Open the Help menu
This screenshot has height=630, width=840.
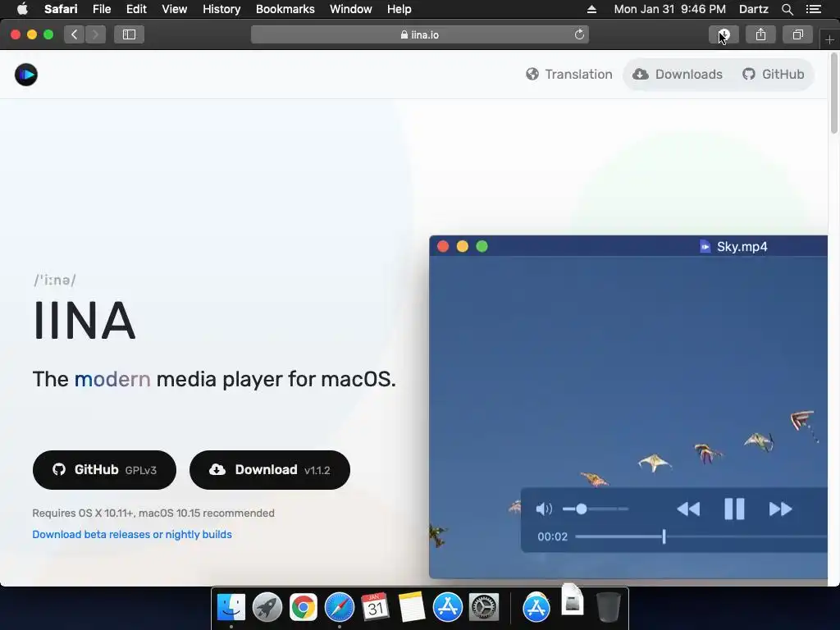pos(399,9)
